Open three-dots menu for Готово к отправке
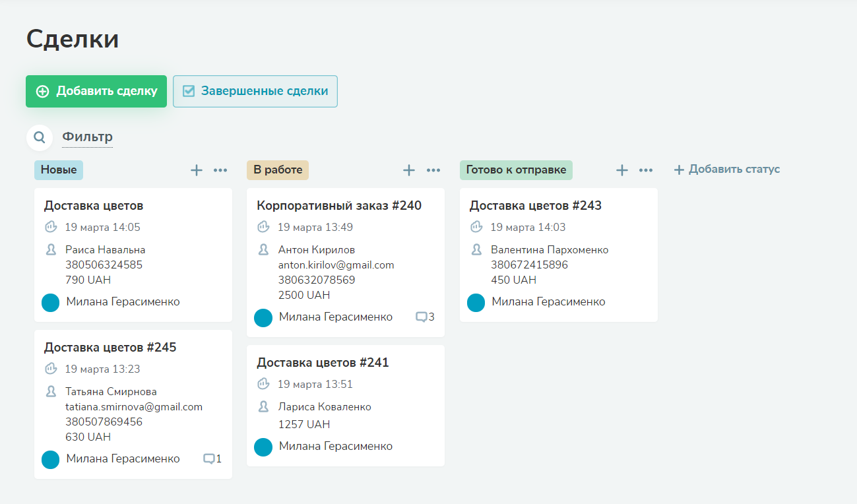Screen dimensions: 857x504 click(x=646, y=170)
